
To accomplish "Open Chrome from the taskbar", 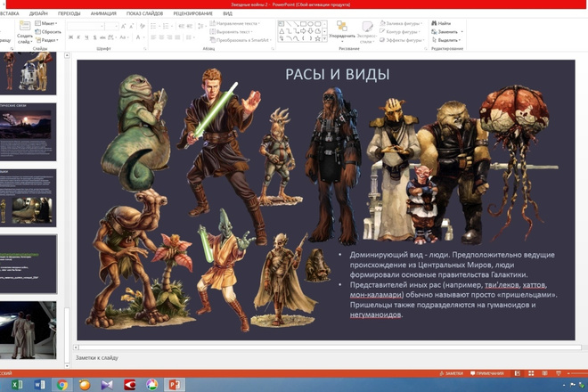I will pyautogui.click(x=61, y=385).
